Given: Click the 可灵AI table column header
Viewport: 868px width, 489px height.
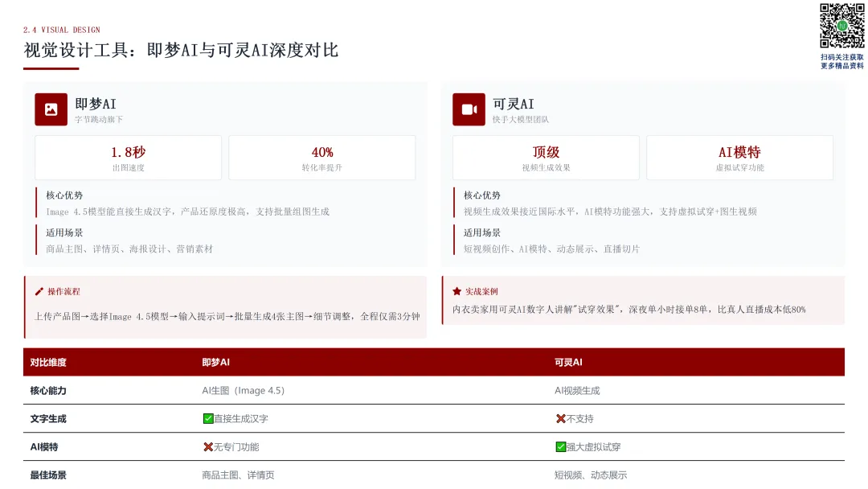Looking at the screenshot, I should (x=568, y=363).
